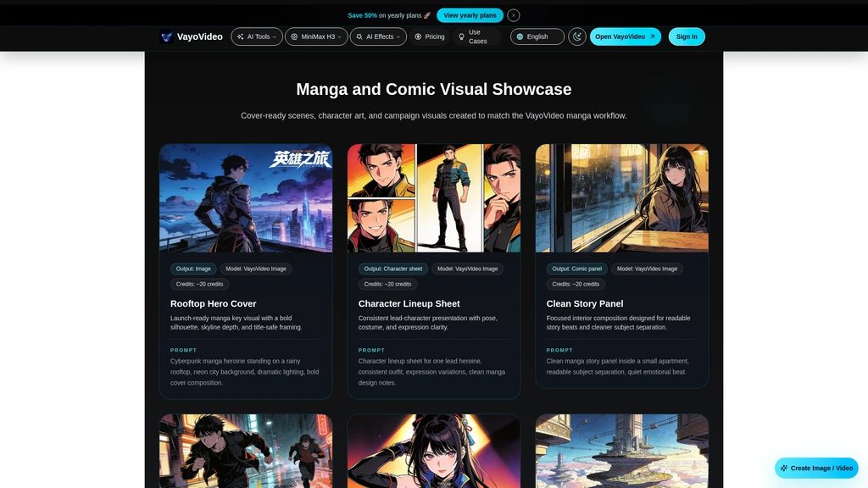The width and height of the screenshot is (868, 488).
Task: Open the AI Tools dropdown menu
Action: pyautogui.click(x=256, y=36)
